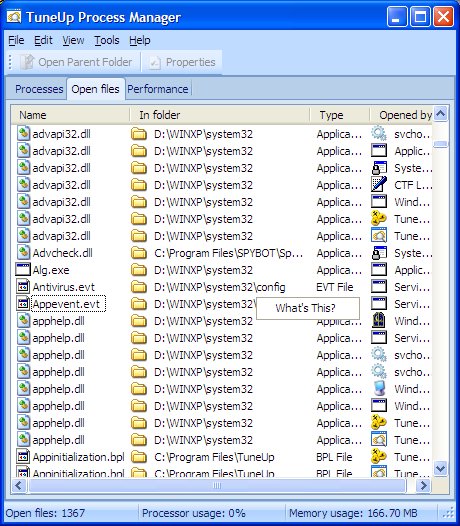Click EVT File type in Antivirus.evt row
The width and height of the screenshot is (460, 526).
click(335, 287)
